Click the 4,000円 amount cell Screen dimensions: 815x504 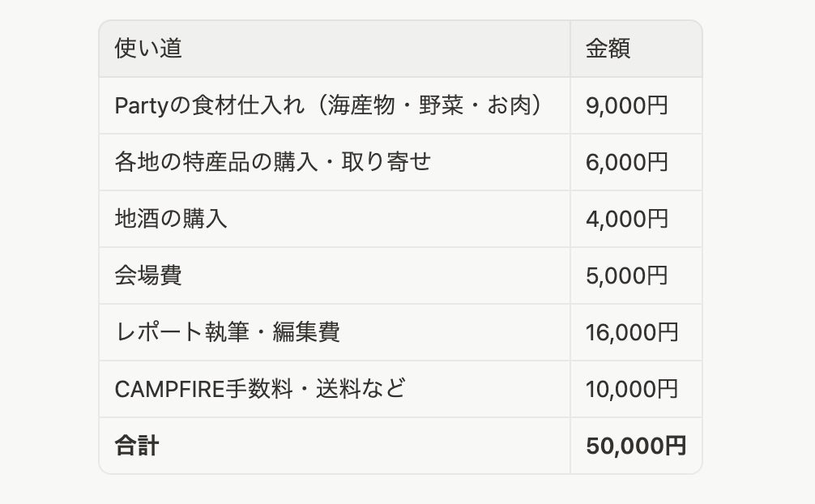tap(626, 219)
